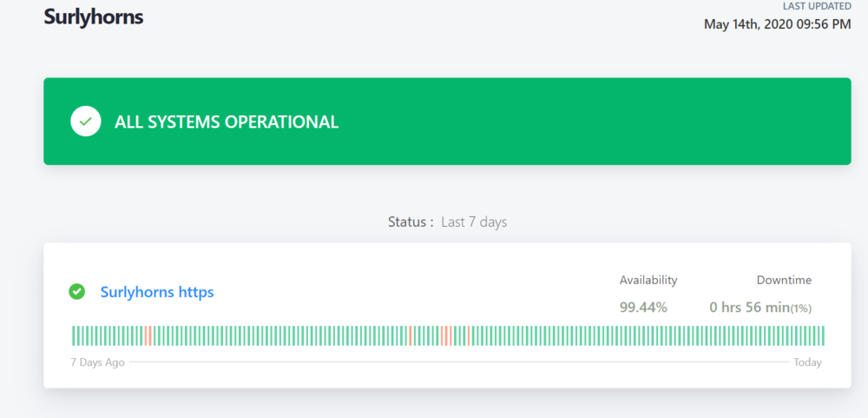The width and height of the screenshot is (868, 418).
Task: Select the ALL SYSTEMS OPERATIONAL banner text
Action: click(x=227, y=122)
